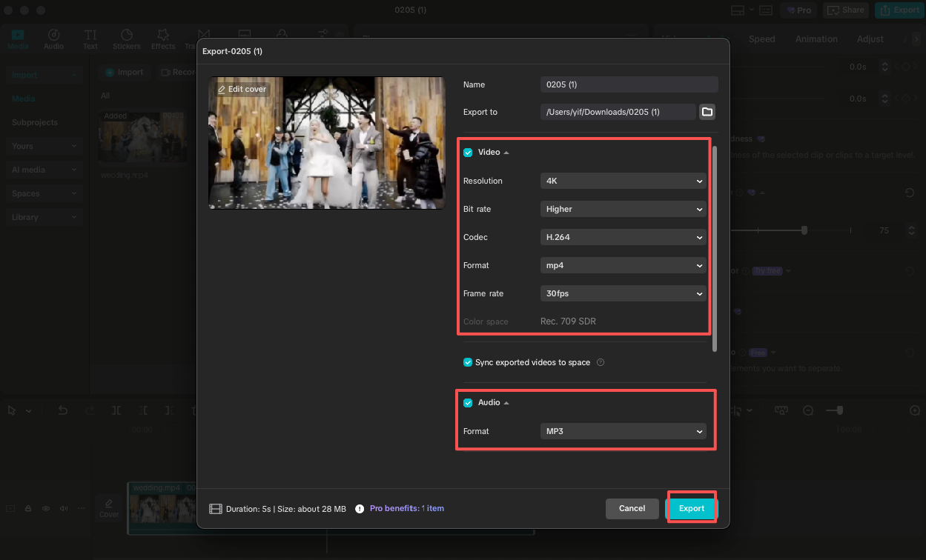926x560 pixels.
Task: Click the Export button in title bar
Action: (899, 10)
